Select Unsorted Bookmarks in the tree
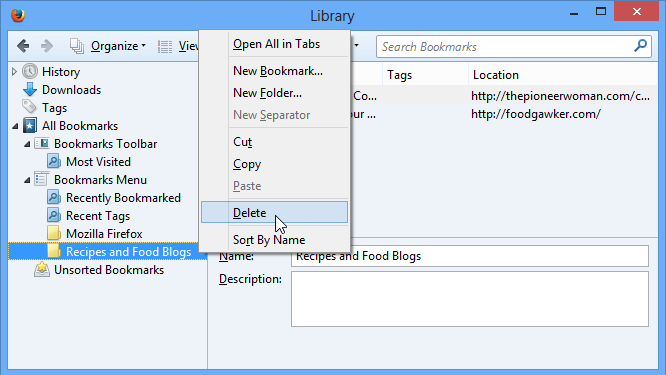This screenshot has width=666, height=375. (109, 270)
